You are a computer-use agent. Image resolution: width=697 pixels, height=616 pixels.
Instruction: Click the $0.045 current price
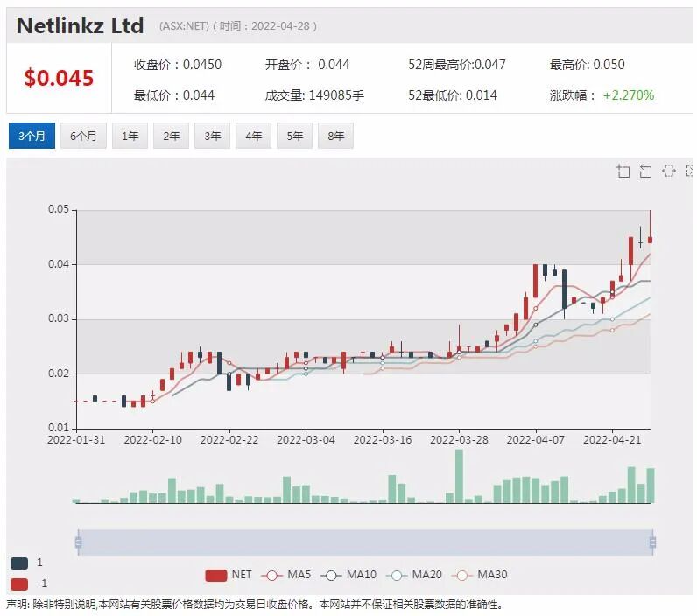[59, 78]
